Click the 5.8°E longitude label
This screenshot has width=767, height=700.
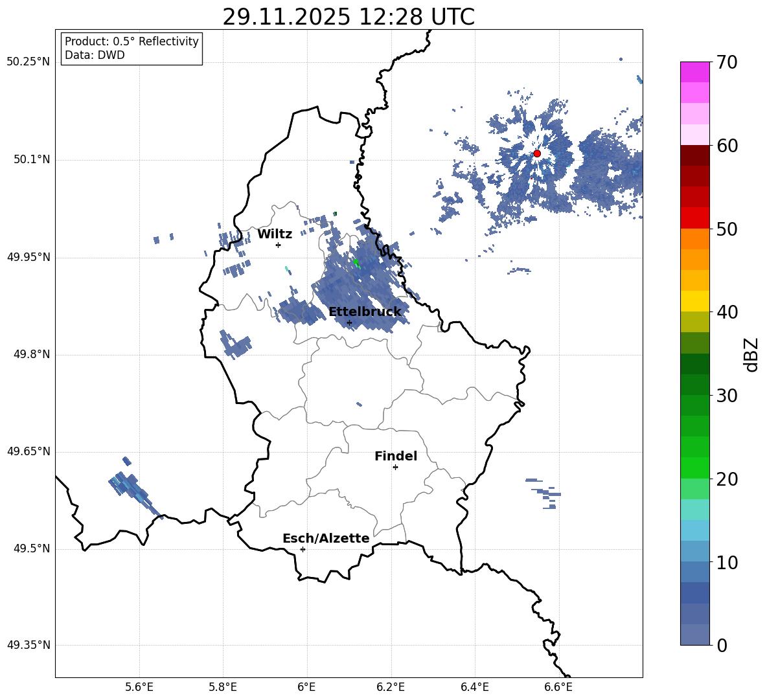click(223, 687)
